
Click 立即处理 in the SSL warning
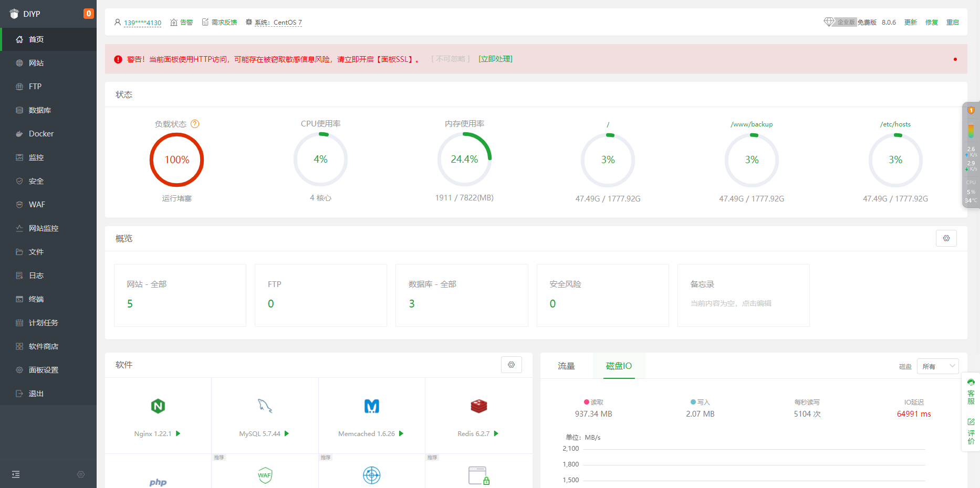[x=495, y=59]
